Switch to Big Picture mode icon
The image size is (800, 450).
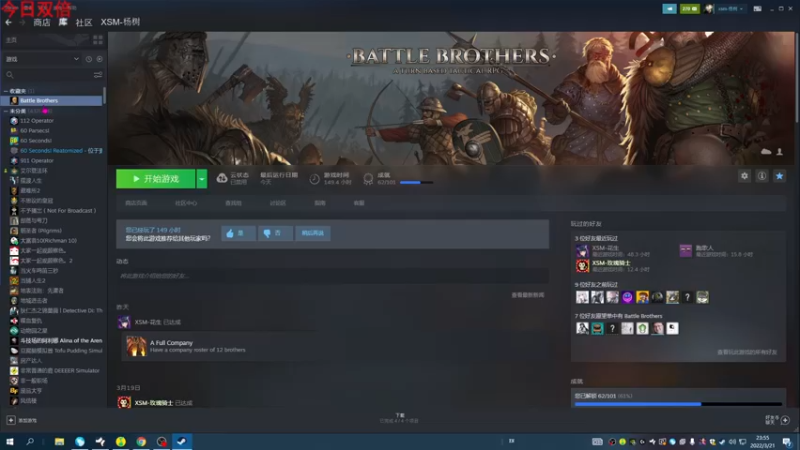758,9
